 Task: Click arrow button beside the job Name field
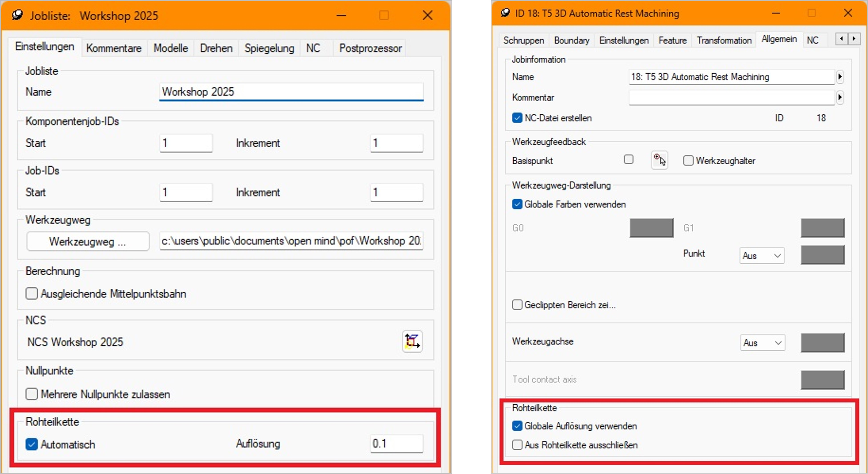(x=840, y=77)
